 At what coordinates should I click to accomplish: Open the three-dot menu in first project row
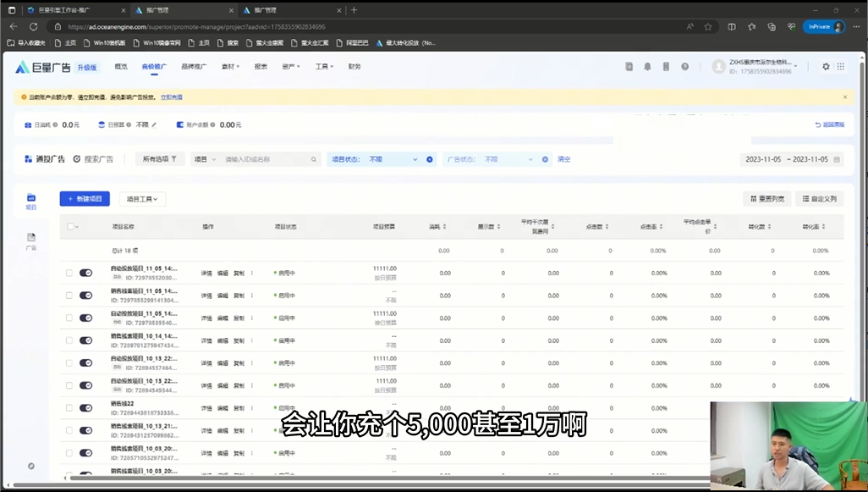tap(252, 274)
